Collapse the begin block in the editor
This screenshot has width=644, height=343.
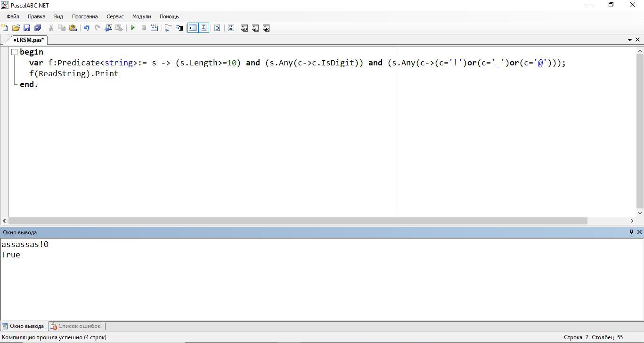[15, 52]
